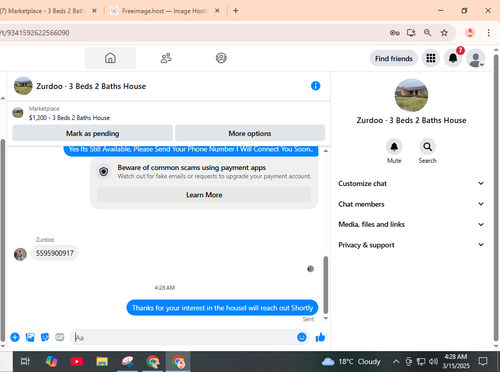The height and width of the screenshot is (372, 500).
Task: Open a new browser tab
Action: tap(236, 11)
